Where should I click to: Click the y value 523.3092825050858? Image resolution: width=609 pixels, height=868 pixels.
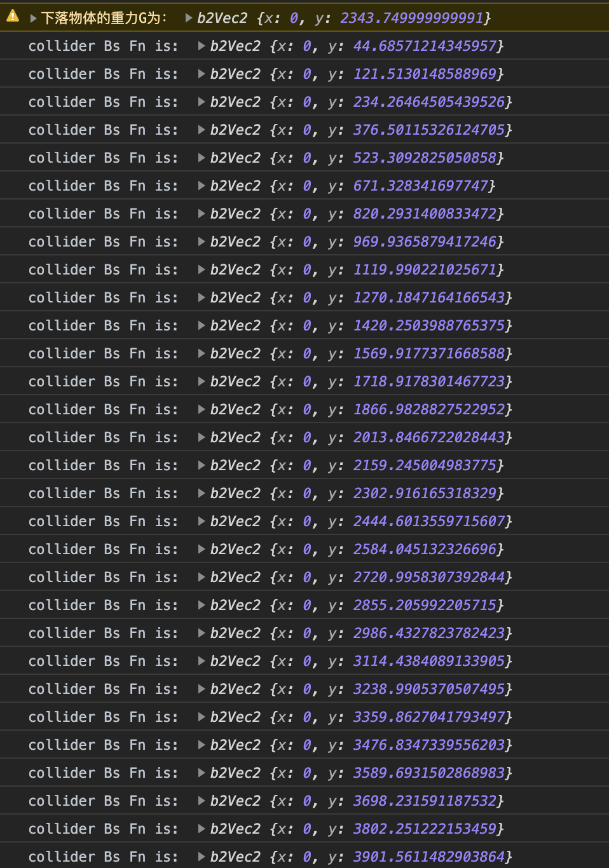pyautogui.click(x=425, y=158)
